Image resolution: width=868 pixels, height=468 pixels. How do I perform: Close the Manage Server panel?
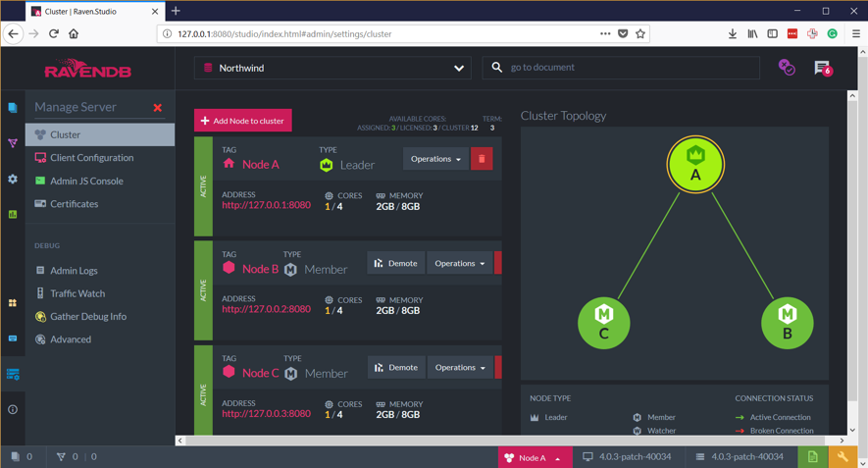click(x=158, y=108)
